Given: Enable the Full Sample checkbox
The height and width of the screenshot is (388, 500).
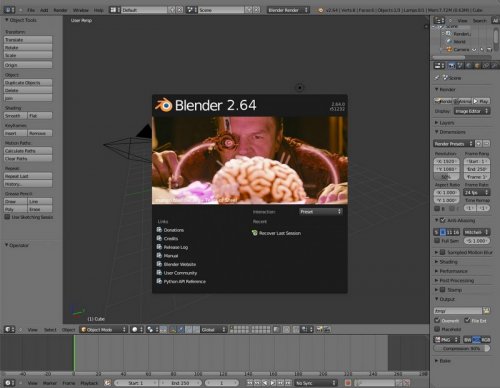Looking at the screenshot, I should 437,240.
